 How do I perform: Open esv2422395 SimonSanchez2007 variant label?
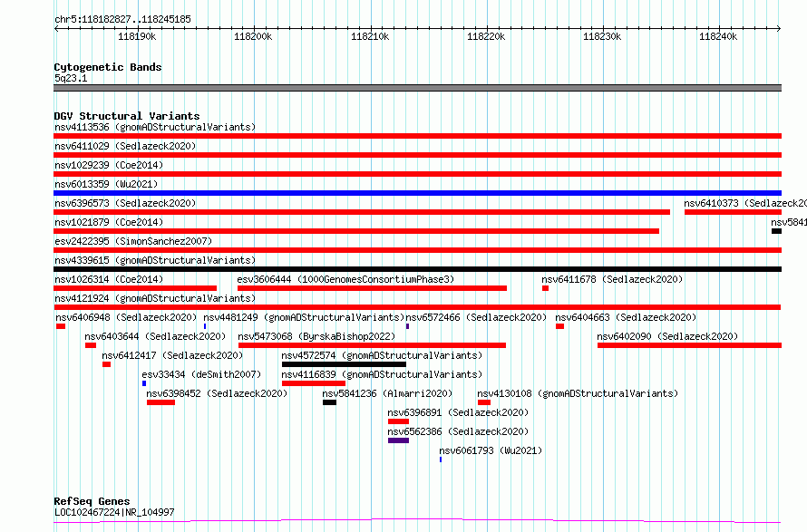point(133,241)
